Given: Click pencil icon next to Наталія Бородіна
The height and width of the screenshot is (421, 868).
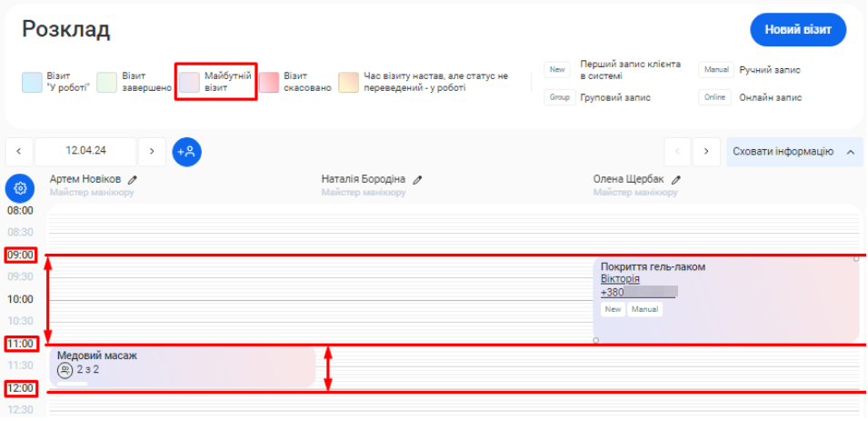Looking at the screenshot, I should pyautogui.click(x=417, y=180).
